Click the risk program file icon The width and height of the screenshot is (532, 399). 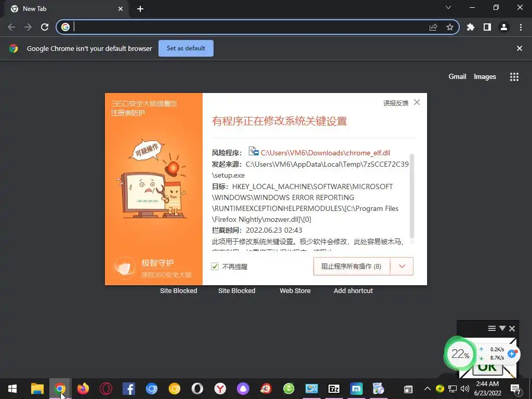(x=254, y=151)
